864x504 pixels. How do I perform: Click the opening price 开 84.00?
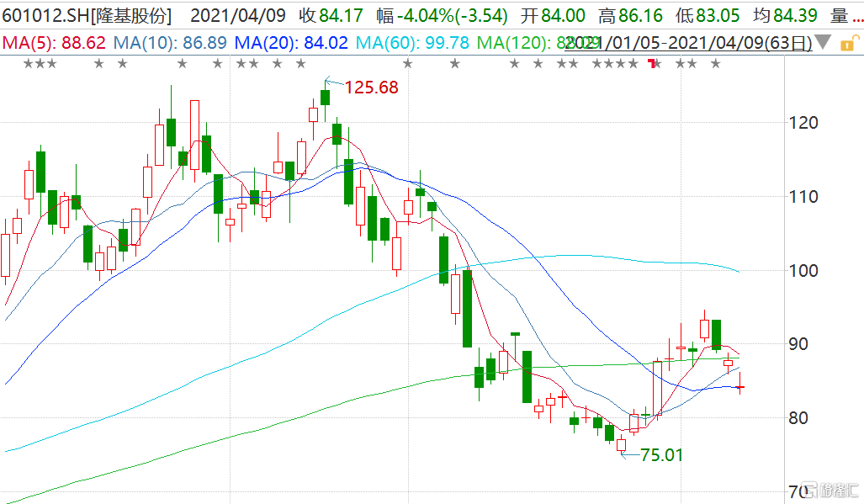click(x=553, y=15)
